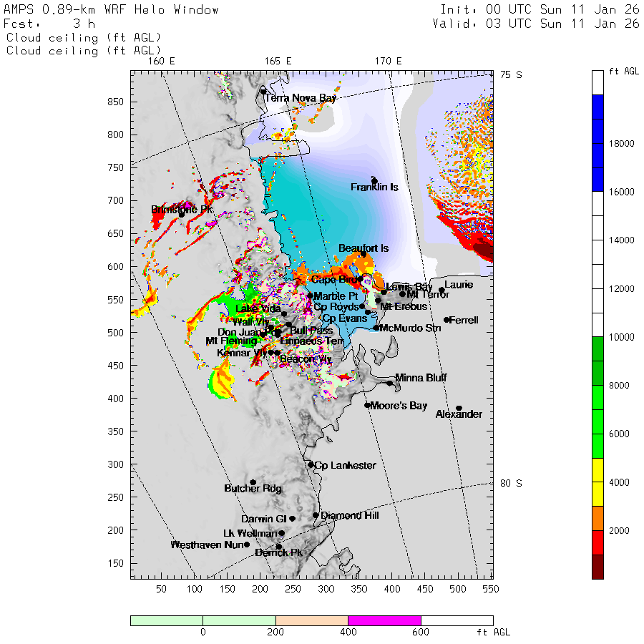
Task: Click the Bull Pass label
Action: pos(311,331)
